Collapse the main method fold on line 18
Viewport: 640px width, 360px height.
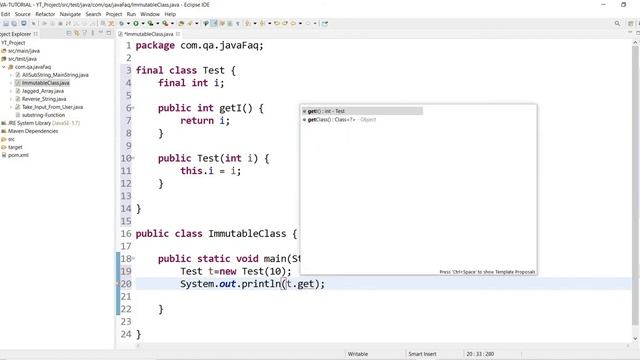click(x=133, y=259)
